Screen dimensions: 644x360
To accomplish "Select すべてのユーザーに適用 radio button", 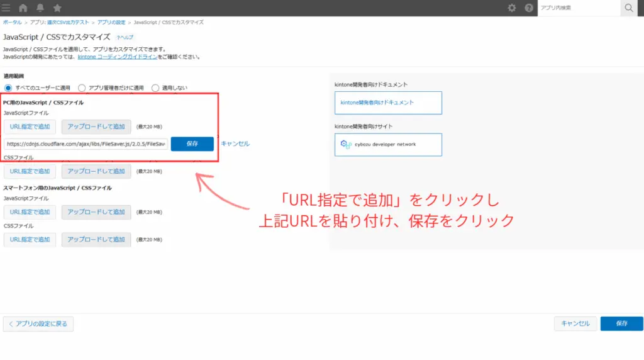I will click(x=8, y=88).
